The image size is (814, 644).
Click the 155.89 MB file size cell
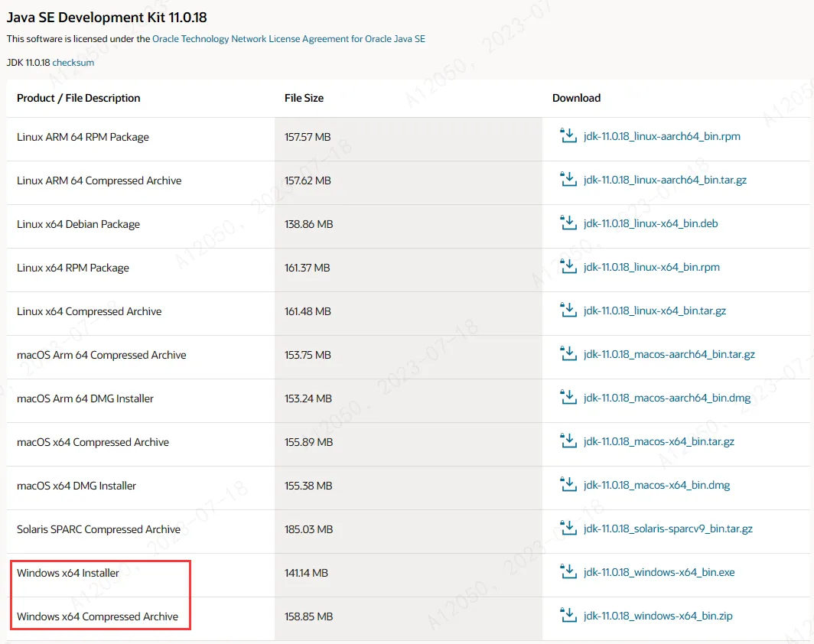409,444
